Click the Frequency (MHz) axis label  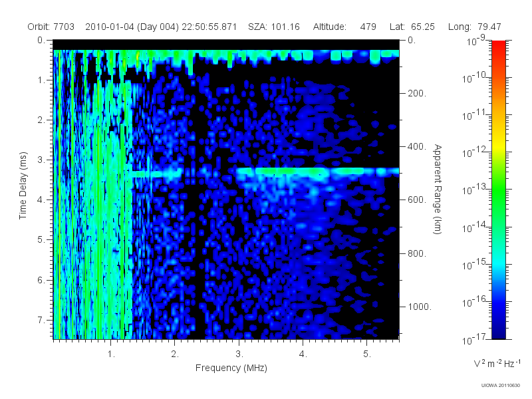point(231,368)
